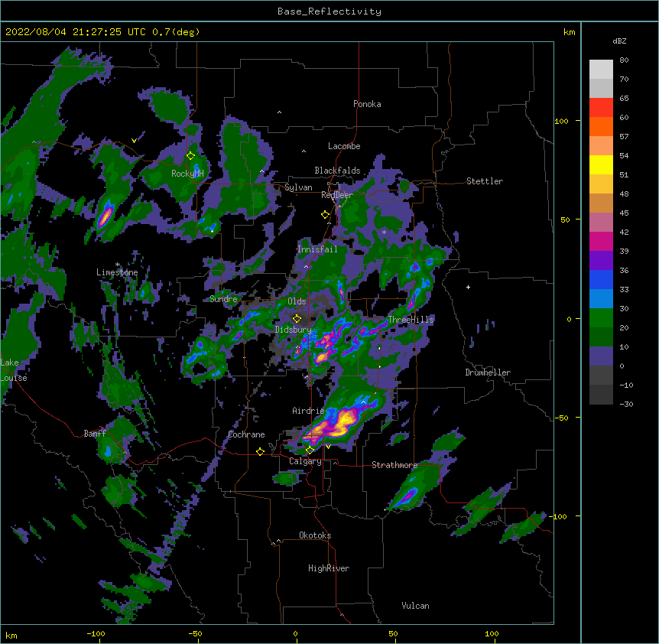Select the Strathmore label
Screen dimensions: 659x644
[394, 465]
